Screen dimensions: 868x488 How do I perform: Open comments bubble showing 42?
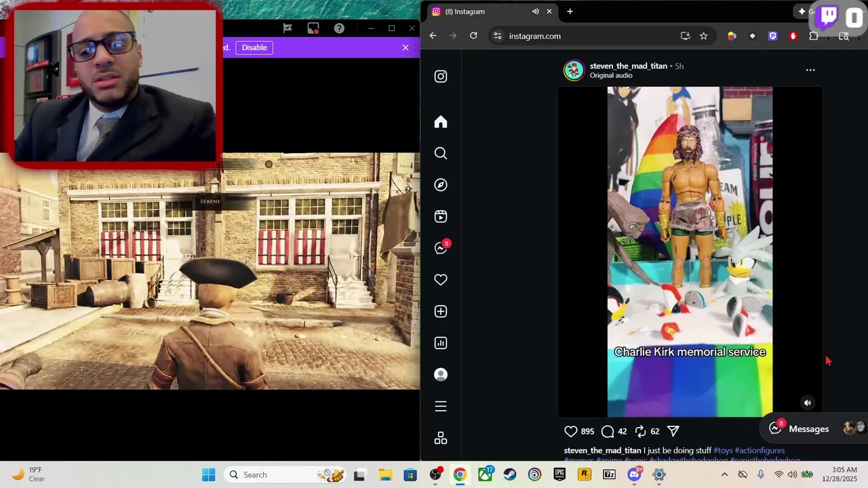pos(608,431)
